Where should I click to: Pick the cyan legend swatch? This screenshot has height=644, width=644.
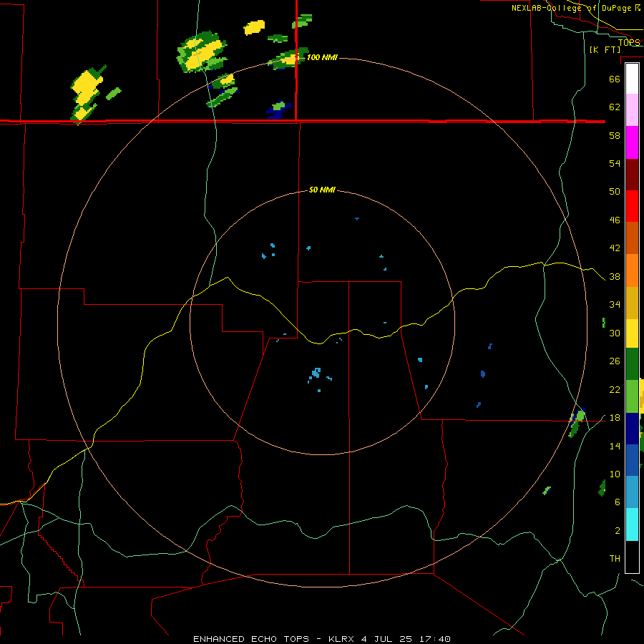point(632,525)
